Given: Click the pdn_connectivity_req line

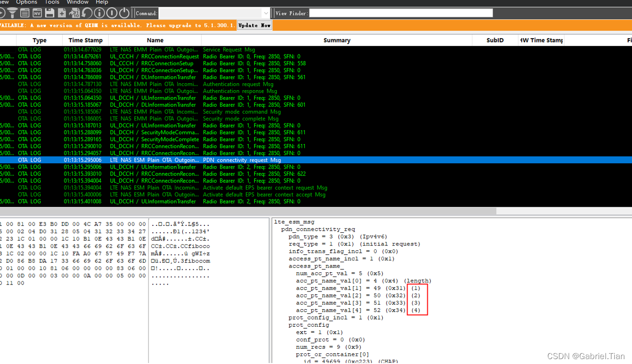Looking at the screenshot, I should (318, 229).
